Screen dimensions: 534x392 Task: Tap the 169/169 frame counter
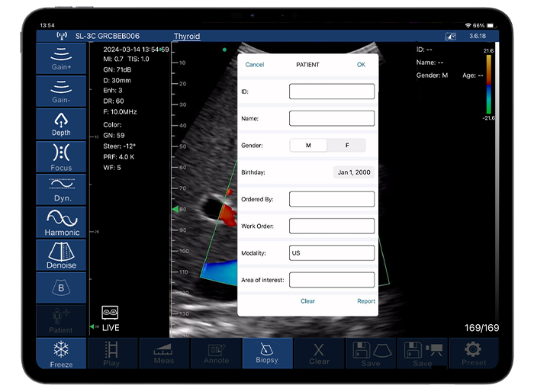tap(481, 328)
